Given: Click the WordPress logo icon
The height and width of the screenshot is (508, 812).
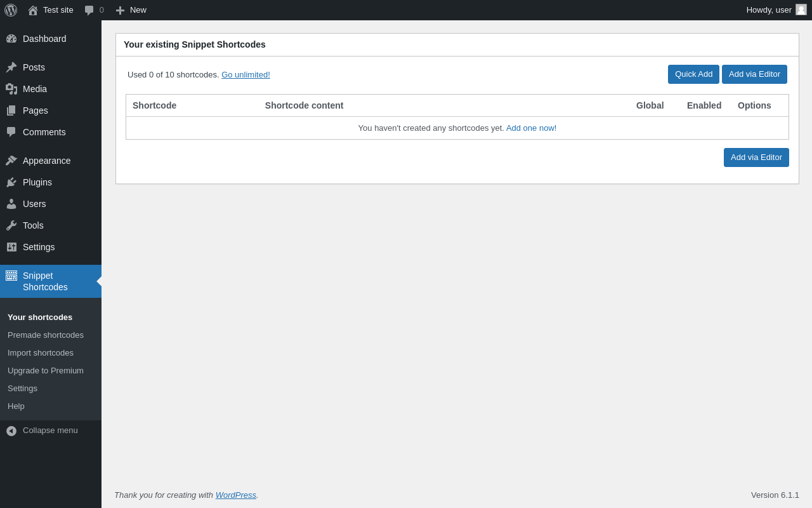Looking at the screenshot, I should click(x=11, y=10).
